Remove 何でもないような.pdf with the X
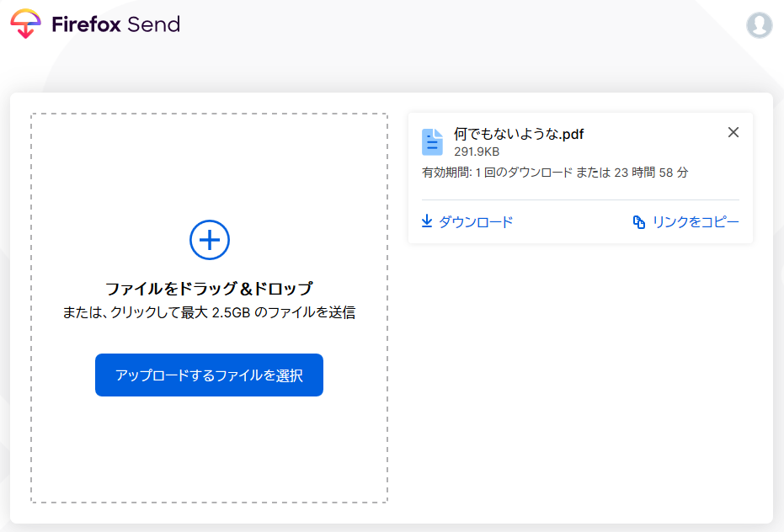This screenshot has height=532, width=784. (733, 132)
